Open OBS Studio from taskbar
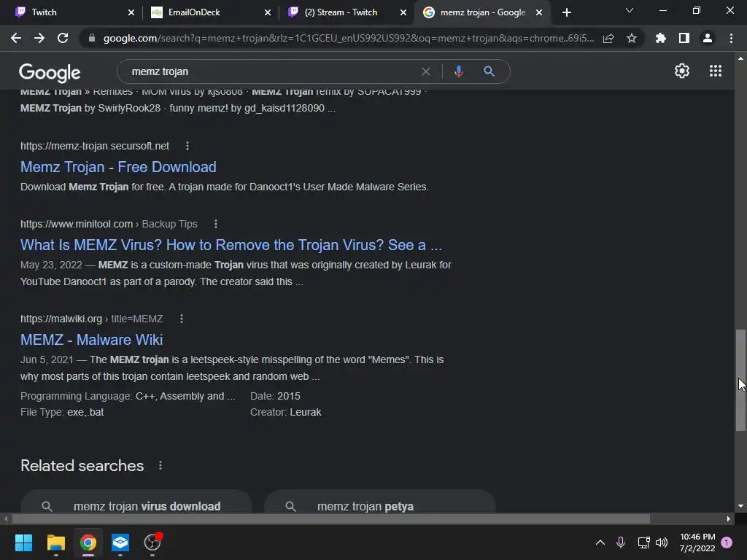Viewport: 747px width, 560px height. [152, 542]
